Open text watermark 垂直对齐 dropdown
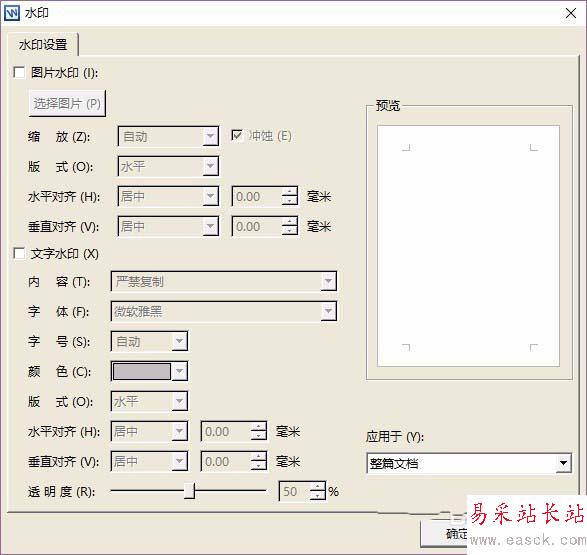Image resolution: width=587 pixels, height=555 pixels. point(149,461)
